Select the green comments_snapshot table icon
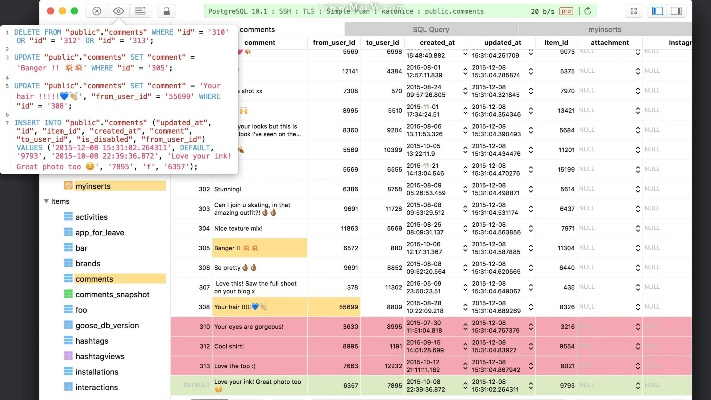The image size is (711, 400). (x=69, y=294)
